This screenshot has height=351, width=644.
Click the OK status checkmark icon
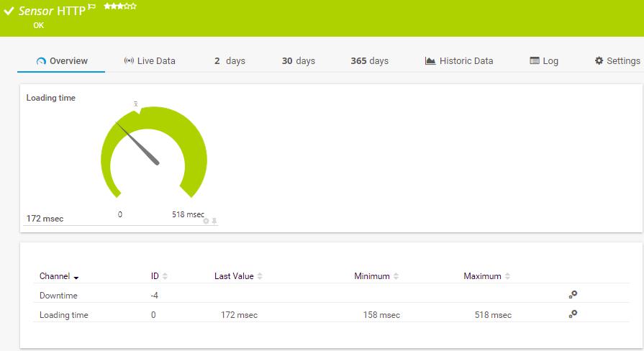[x=9, y=11]
